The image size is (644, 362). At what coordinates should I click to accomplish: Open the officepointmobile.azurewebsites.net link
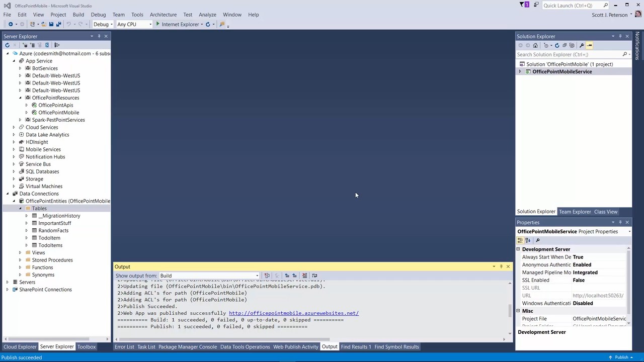coord(294,313)
